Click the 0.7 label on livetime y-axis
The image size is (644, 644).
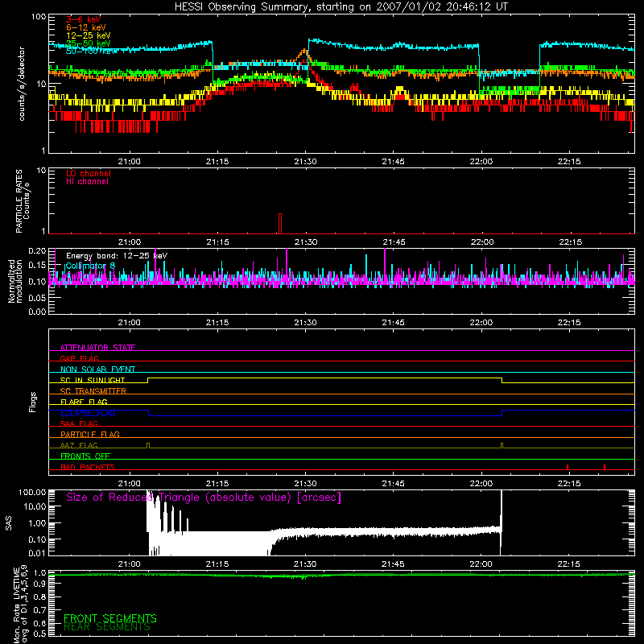40,610
